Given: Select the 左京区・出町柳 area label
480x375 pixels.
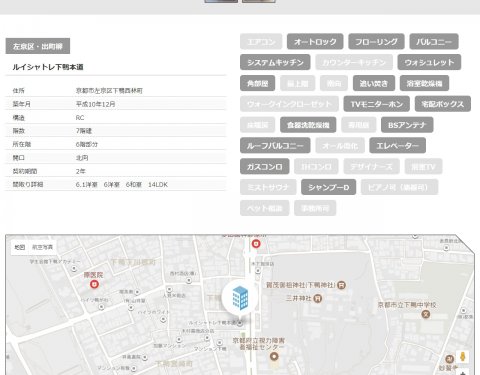Looking at the screenshot, I should click(x=38, y=46).
